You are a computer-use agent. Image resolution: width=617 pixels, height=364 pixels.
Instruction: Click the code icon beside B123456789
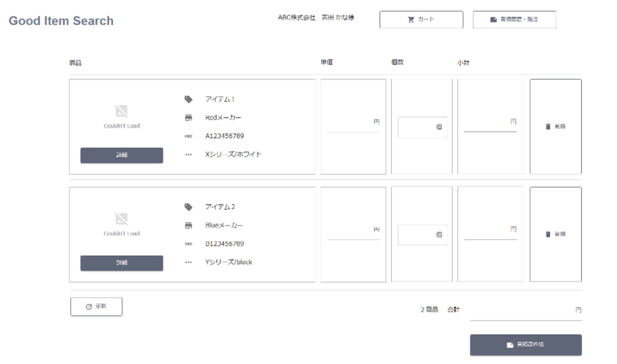[188, 244]
